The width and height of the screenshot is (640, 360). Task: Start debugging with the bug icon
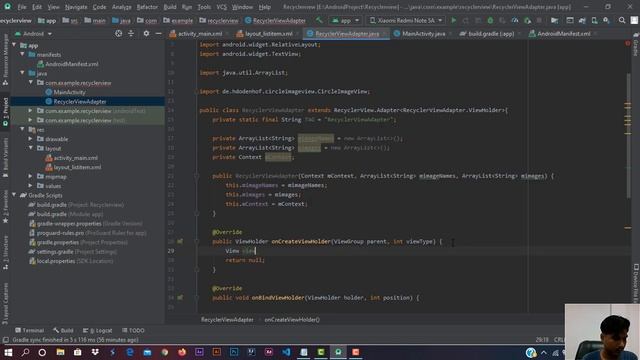pyautogui.click(x=490, y=20)
